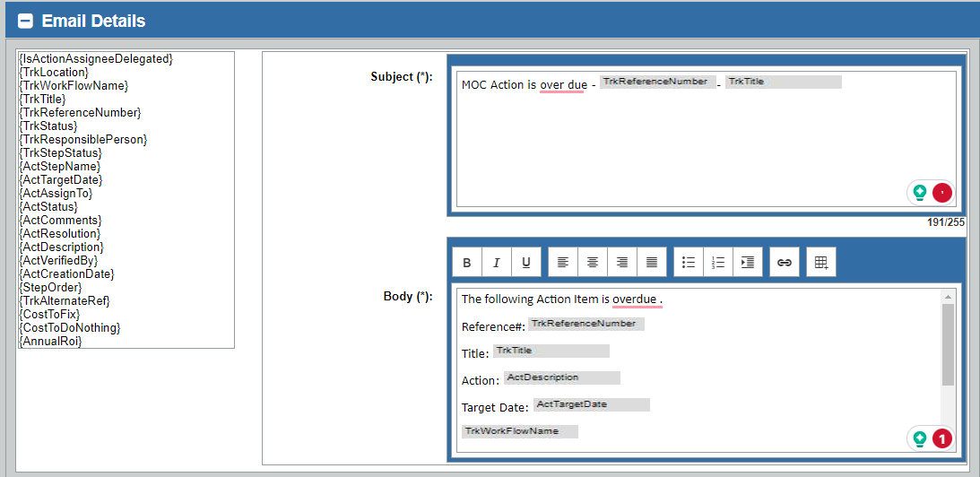The height and width of the screenshot is (477, 980).
Task: Select {ActStatus} placeholder
Action: click(48, 206)
